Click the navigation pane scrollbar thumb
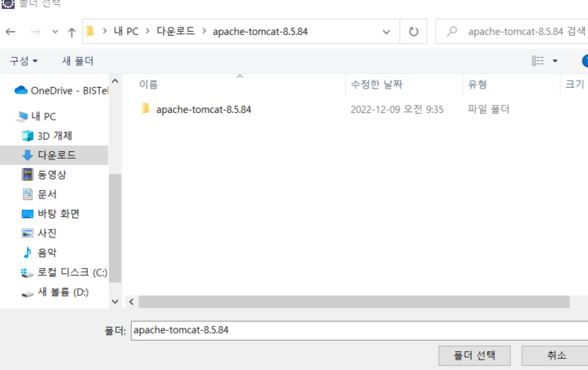This screenshot has height=370, width=588. [x=115, y=228]
